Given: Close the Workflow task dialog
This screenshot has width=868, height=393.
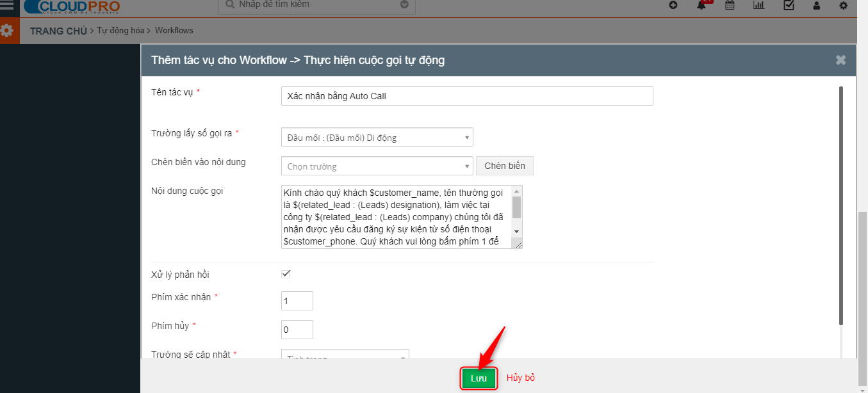Looking at the screenshot, I should [x=840, y=60].
